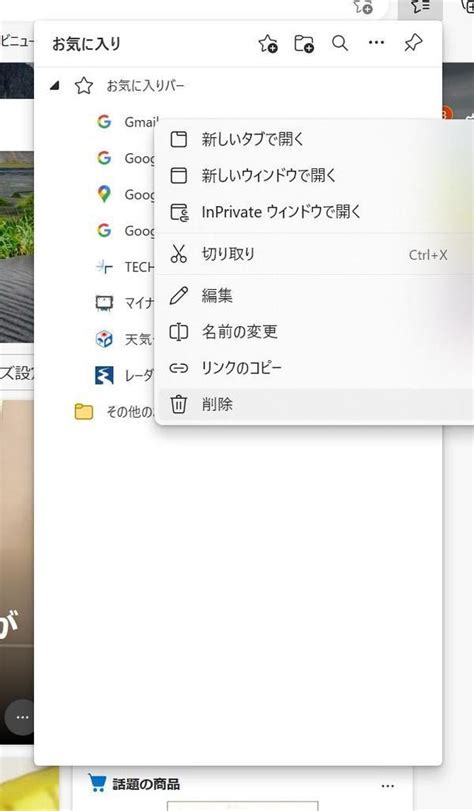Select the お気に入りバー folder row
The image size is (474, 811).
pos(238,86)
